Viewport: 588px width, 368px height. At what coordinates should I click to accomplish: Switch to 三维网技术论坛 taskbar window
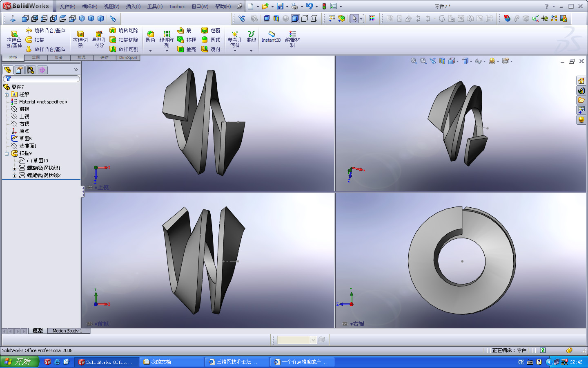click(x=237, y=362)
